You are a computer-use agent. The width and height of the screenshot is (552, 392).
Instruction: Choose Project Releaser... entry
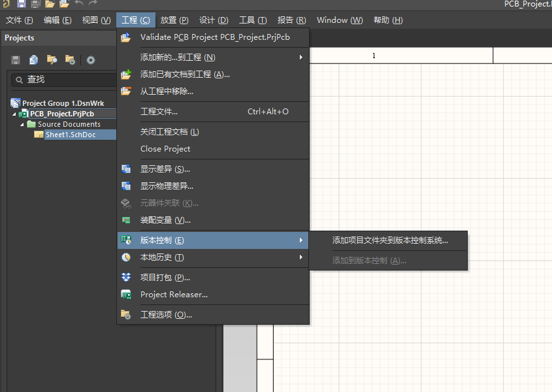pyautogui.click(x=213, y=295)
